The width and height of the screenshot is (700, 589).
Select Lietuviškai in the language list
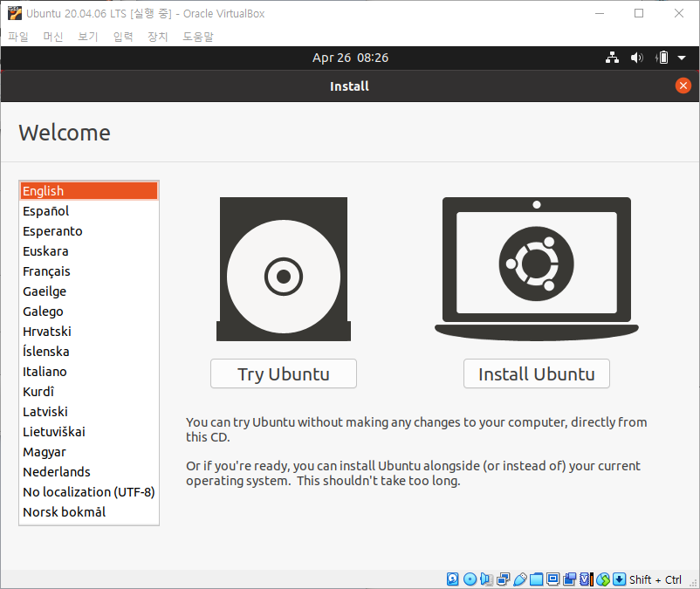coord(89,432)
